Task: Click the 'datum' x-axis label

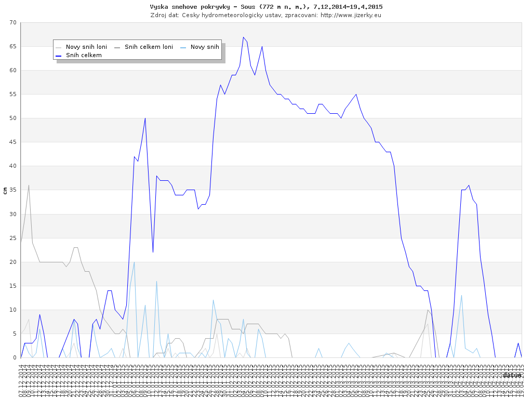Action: [x=512, y=375]
